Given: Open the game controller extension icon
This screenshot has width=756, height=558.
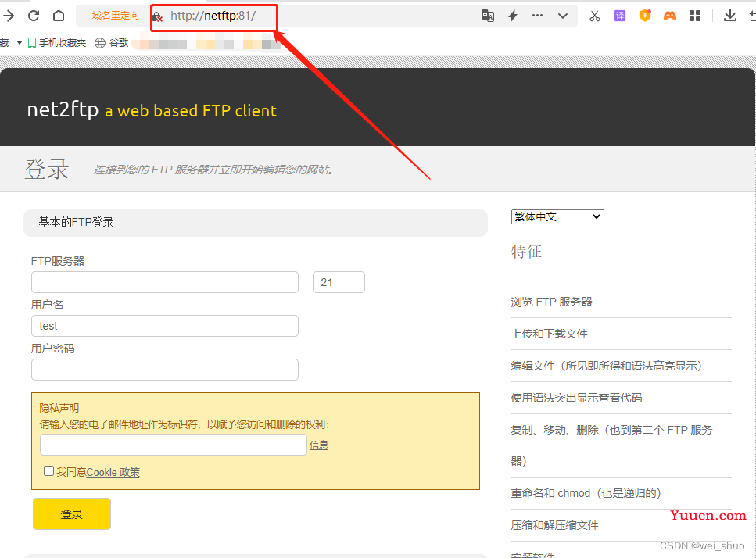Looking at the screenshot, I should [670, 16].
